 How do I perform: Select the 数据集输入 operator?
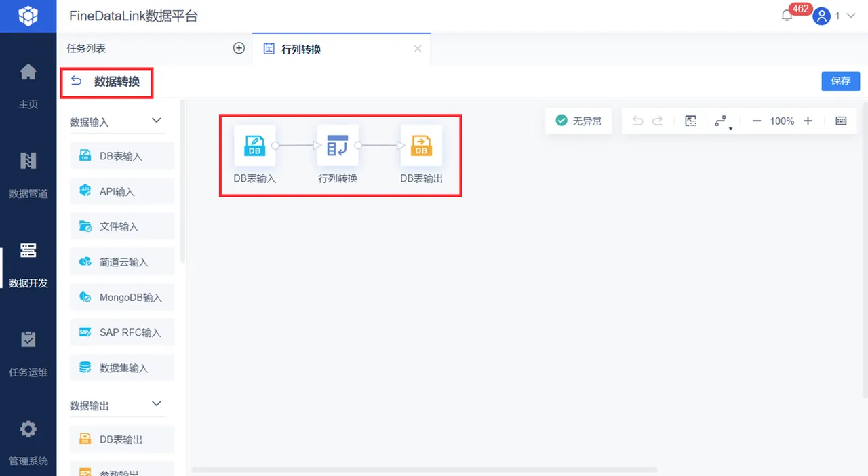click(x=122, y=368)
